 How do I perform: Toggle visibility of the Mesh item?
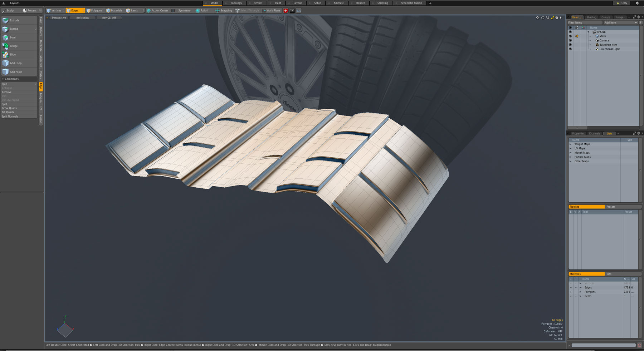coord(570,36)
